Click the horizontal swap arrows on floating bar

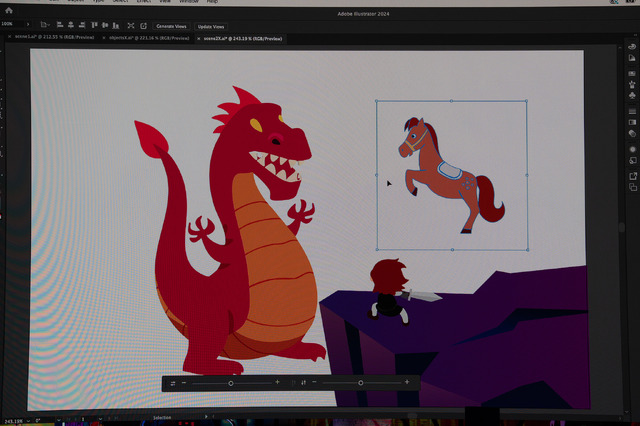click(x=173, y=383)
